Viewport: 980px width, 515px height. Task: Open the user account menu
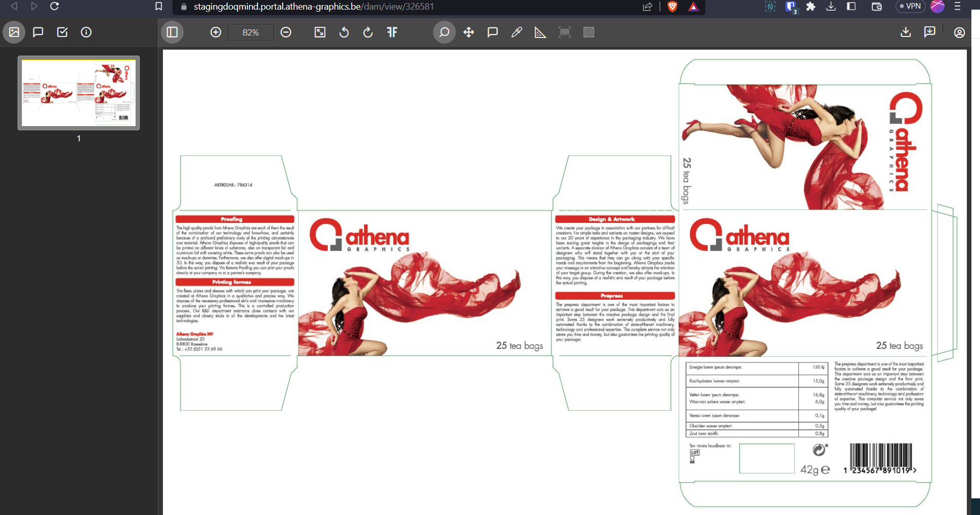coord(959,32)
